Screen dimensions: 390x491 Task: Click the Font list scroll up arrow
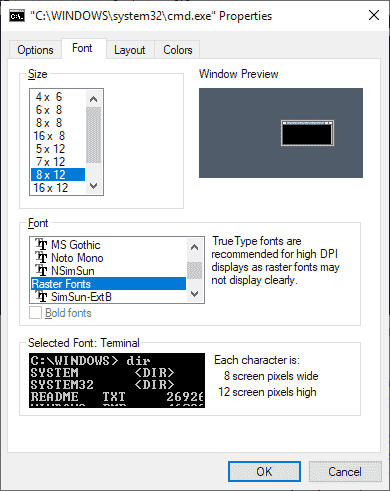pos(195,247)
